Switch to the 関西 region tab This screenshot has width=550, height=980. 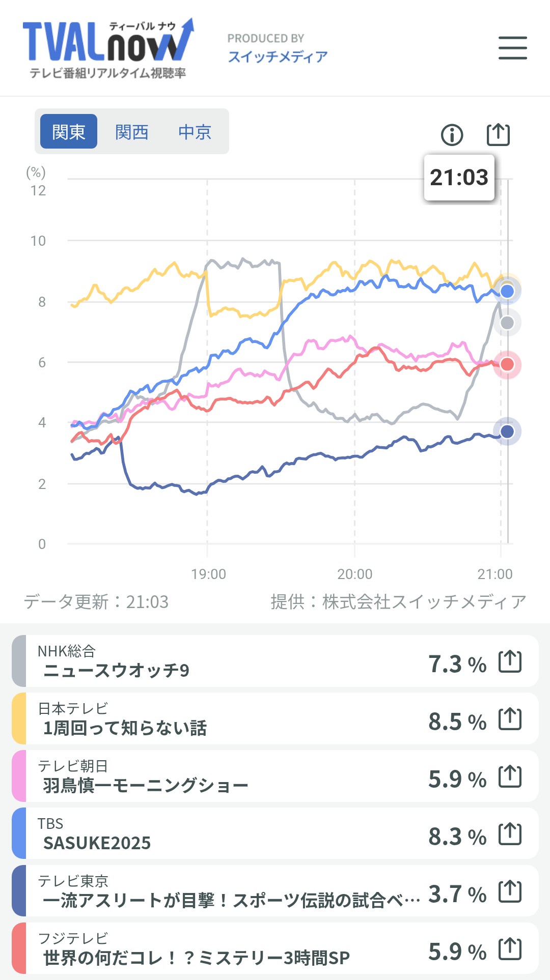tap(131, 132)
